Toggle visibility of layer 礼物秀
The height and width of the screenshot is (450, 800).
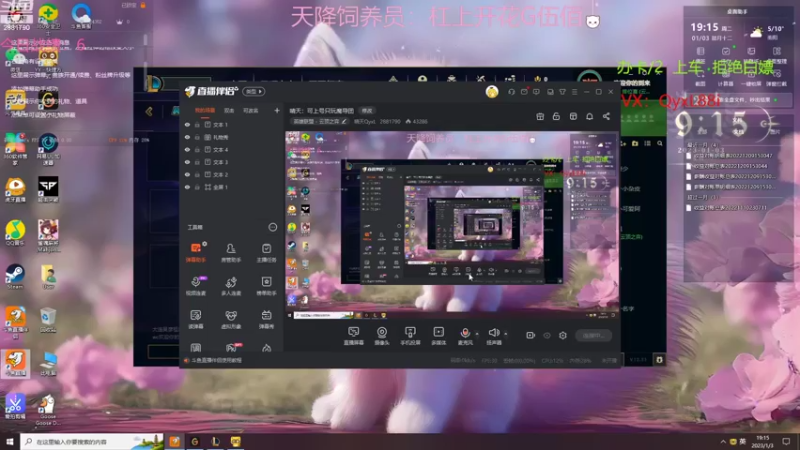(x=187, y=137)
